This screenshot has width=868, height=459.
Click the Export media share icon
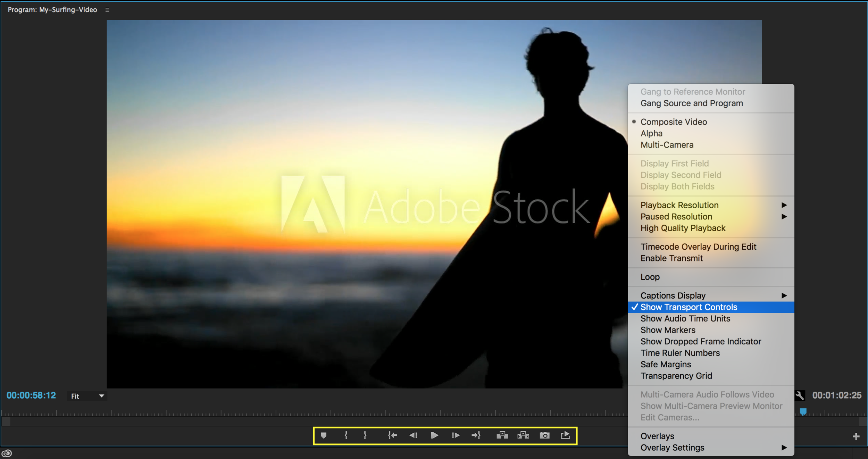coord(566,435)
